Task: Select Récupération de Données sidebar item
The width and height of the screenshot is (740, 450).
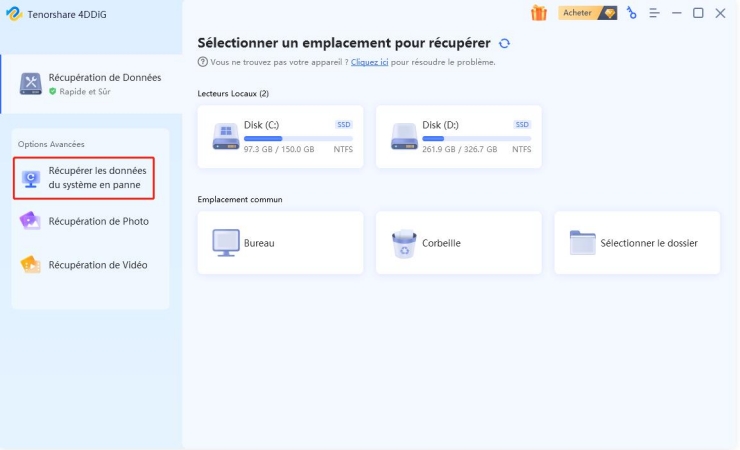Action: pyautogui.click(x=91, y=84)
